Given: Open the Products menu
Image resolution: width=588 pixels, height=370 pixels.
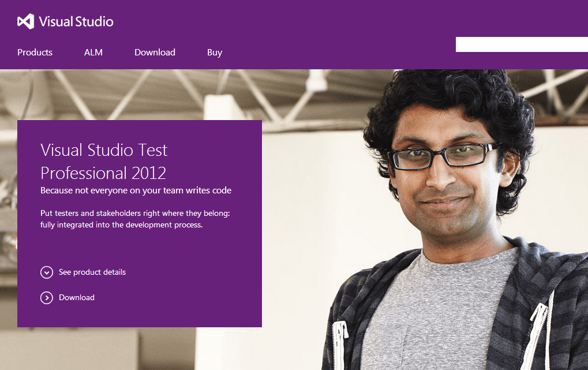Looking at the screenshot, I should coord(35,52).
